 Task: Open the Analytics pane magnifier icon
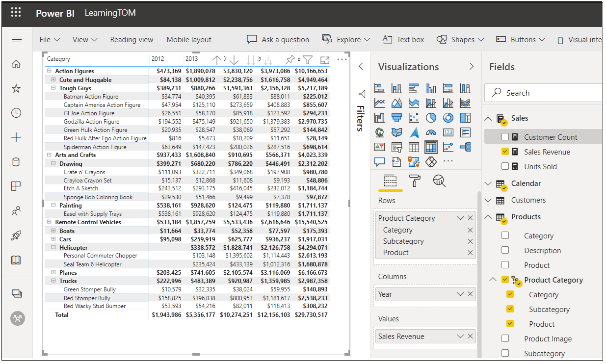439,181
